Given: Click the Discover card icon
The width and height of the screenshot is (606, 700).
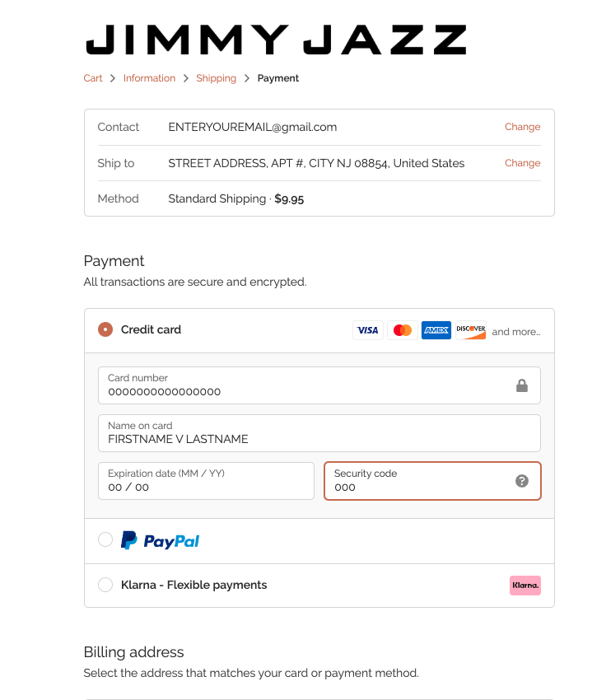Looking at the screenshot, I should [x=470, y=329].
